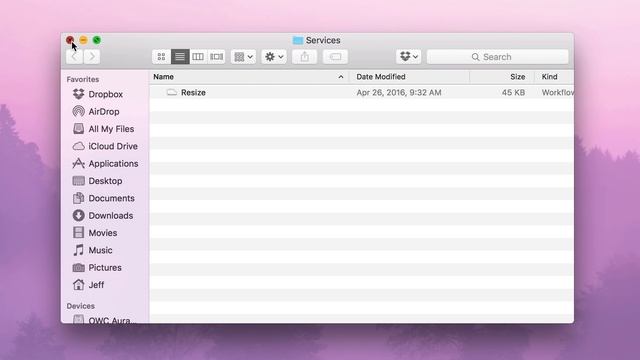Minimize the window with yellow button
Viewport: 640px width, 360px height.
click(83, 40)
